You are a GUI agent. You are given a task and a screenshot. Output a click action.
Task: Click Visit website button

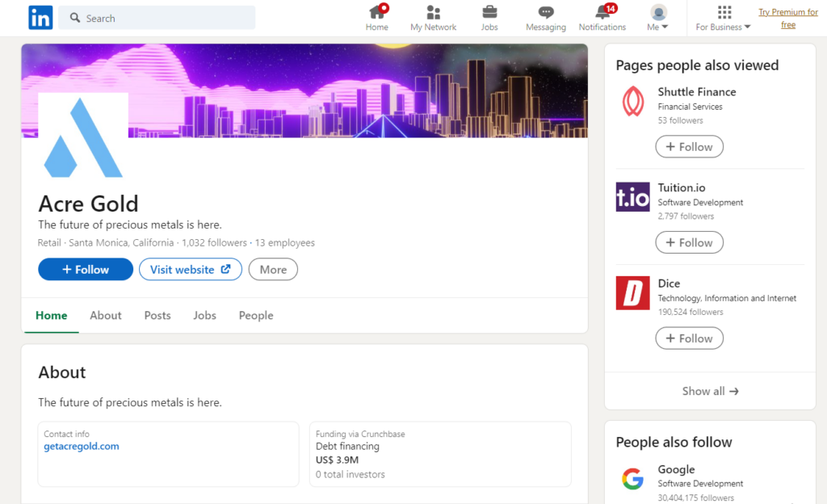191,270
